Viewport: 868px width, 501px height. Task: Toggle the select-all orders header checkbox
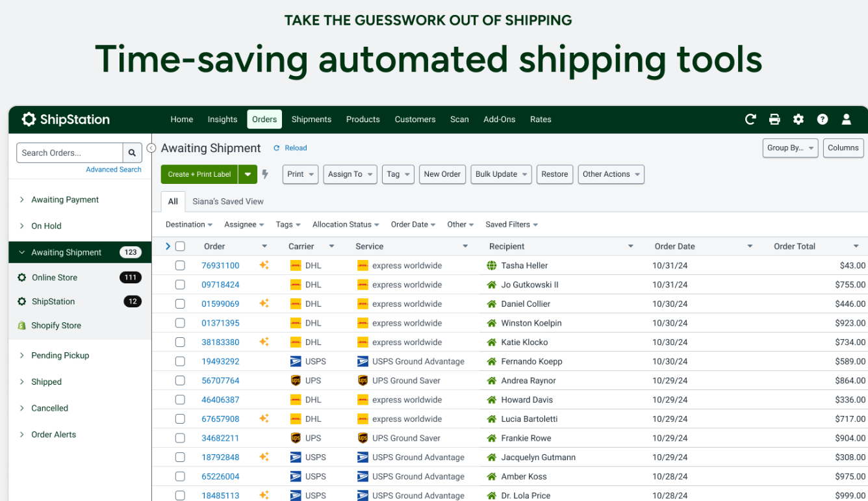pos(180,246)
